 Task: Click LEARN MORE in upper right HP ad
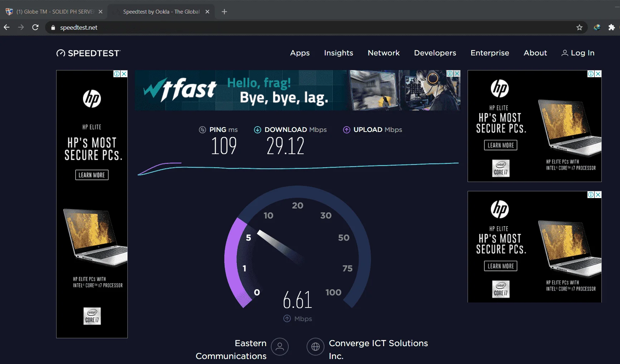[x=501, y=145]
